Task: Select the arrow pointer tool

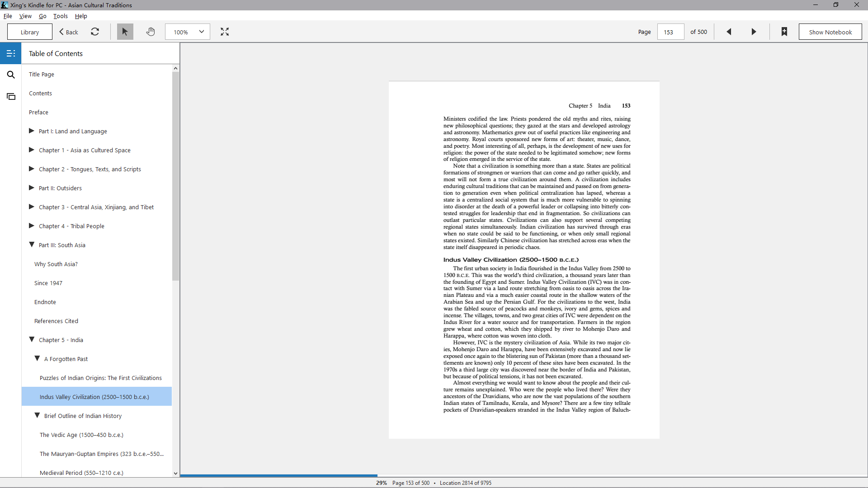Action: click(125, 32)
